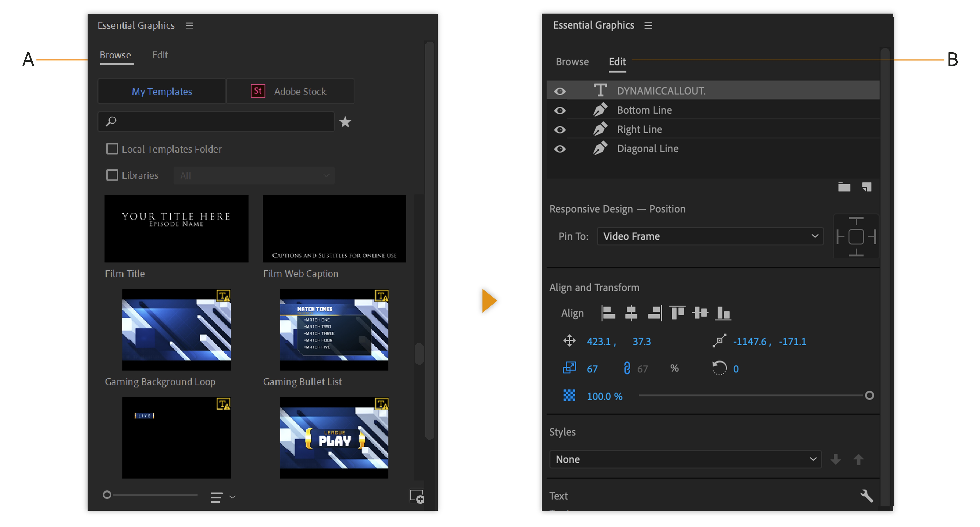The width and height of the screenshot is (980, 527).
Task: Click the Adobe Stock button
Action: (x=290, y=91)
